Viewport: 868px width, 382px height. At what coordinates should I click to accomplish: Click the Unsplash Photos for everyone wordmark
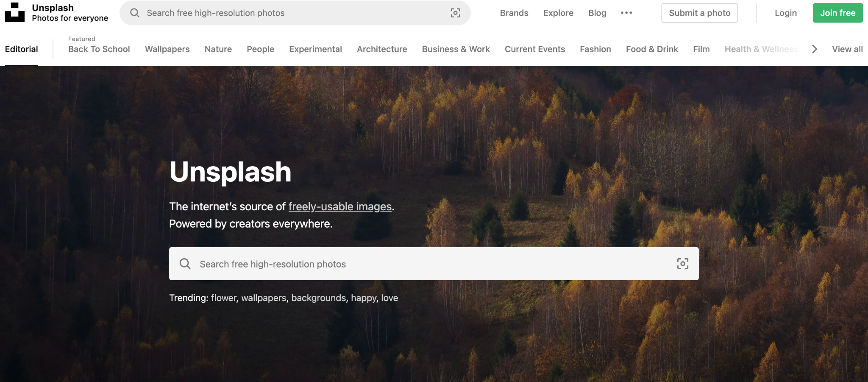tap(70, 13)
